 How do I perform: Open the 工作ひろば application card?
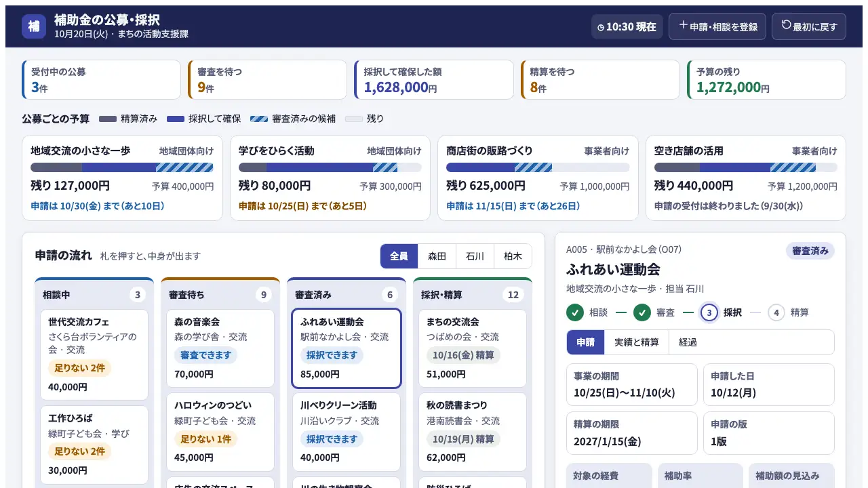(x=94, y=445)
